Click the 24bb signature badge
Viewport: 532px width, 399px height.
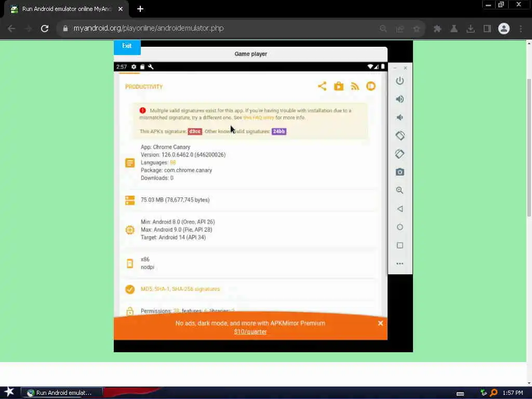tap(279, 131)
